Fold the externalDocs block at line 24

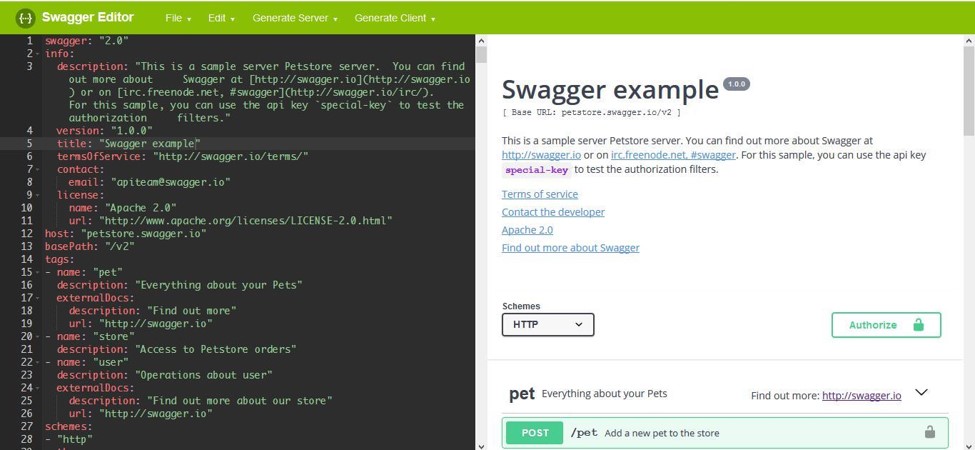pyautogui.click(x=37, y=388)
